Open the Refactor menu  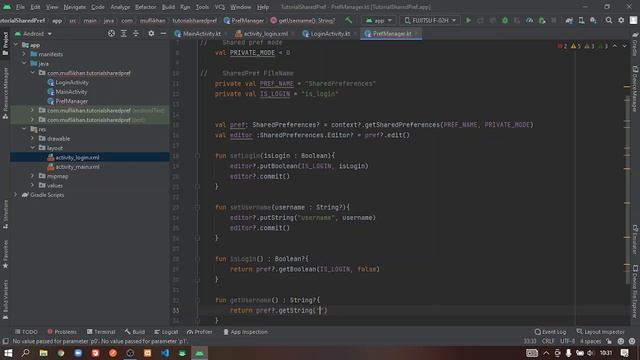pyautogui.click(x=145, y=7)
